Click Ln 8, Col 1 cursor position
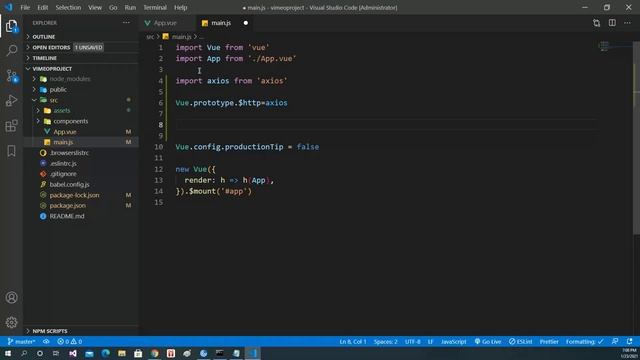This screenshot has width=640, height=360. 353,341
